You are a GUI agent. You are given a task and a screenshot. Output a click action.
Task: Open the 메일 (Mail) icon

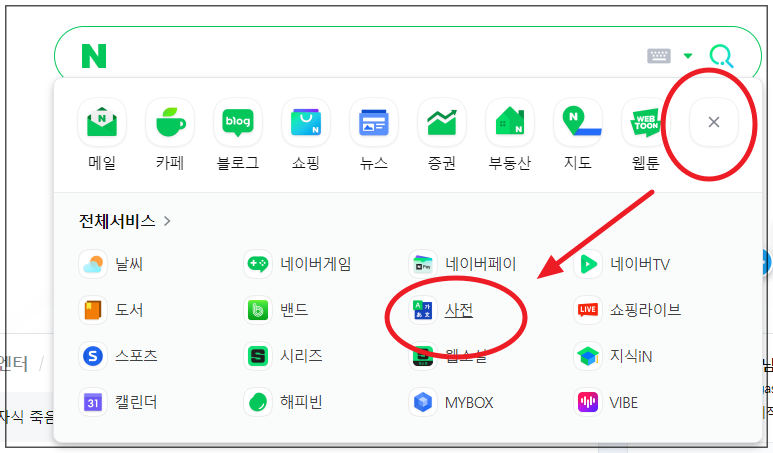point(102,122)
